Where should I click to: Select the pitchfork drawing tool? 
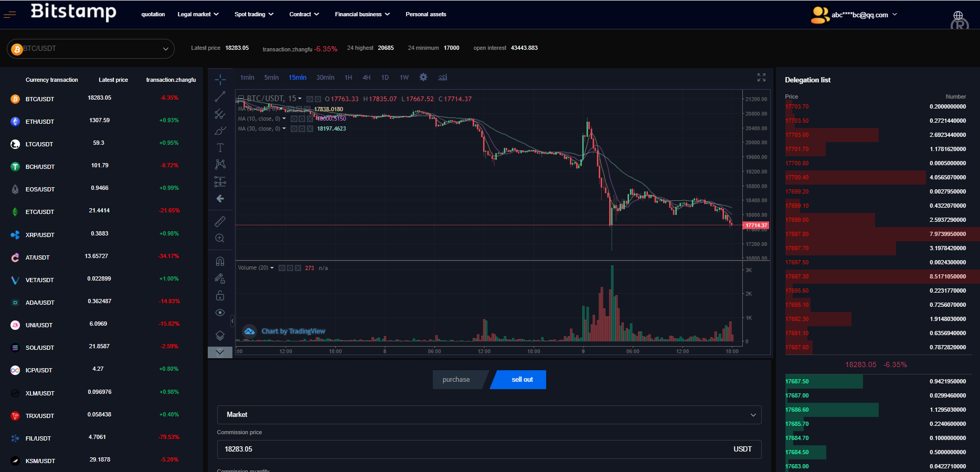[x=220, y=114]
